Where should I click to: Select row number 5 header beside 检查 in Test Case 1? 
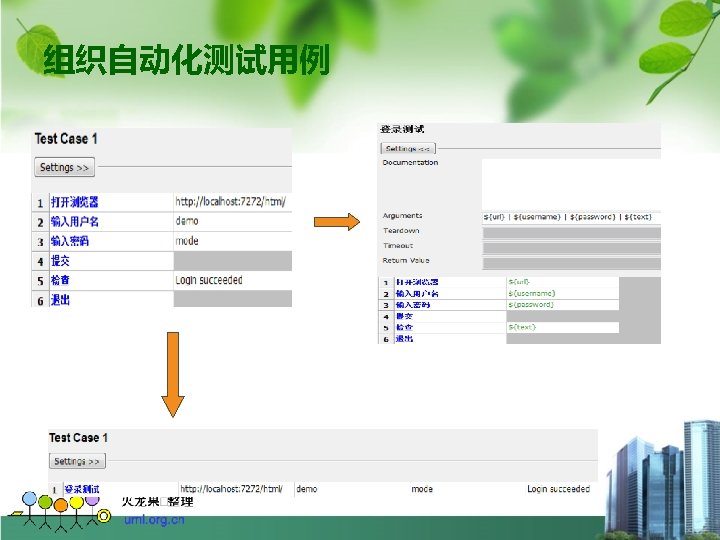(x=40, y=281)
